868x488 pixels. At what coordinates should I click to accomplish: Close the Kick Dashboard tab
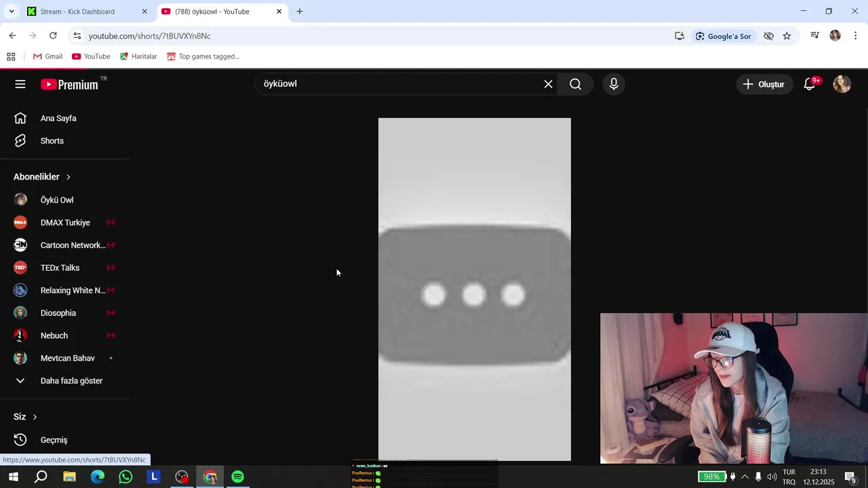click(x=144, y=12)
